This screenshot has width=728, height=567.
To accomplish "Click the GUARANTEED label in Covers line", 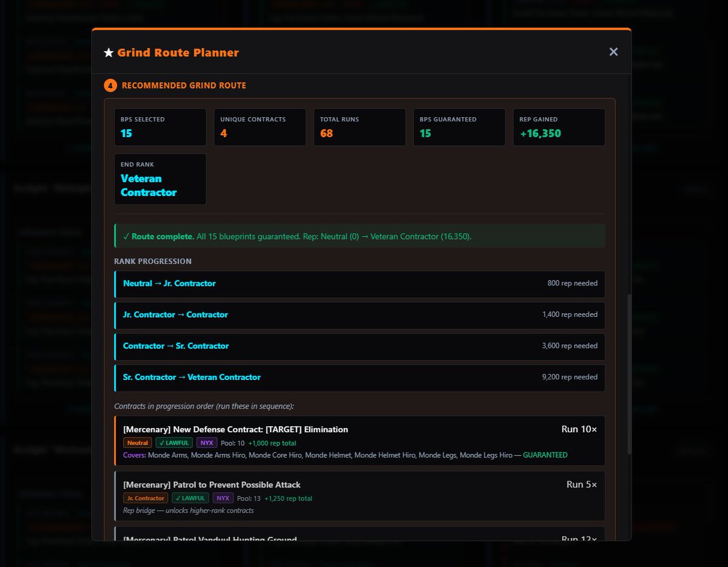I will coord(545,455).
